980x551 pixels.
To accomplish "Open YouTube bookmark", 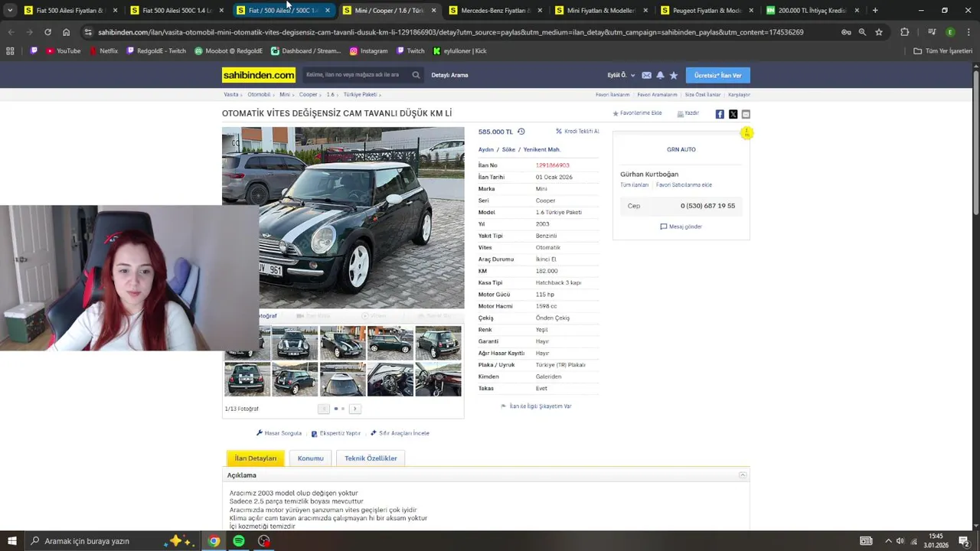I will pyautogui.click(x=63, y=51).
